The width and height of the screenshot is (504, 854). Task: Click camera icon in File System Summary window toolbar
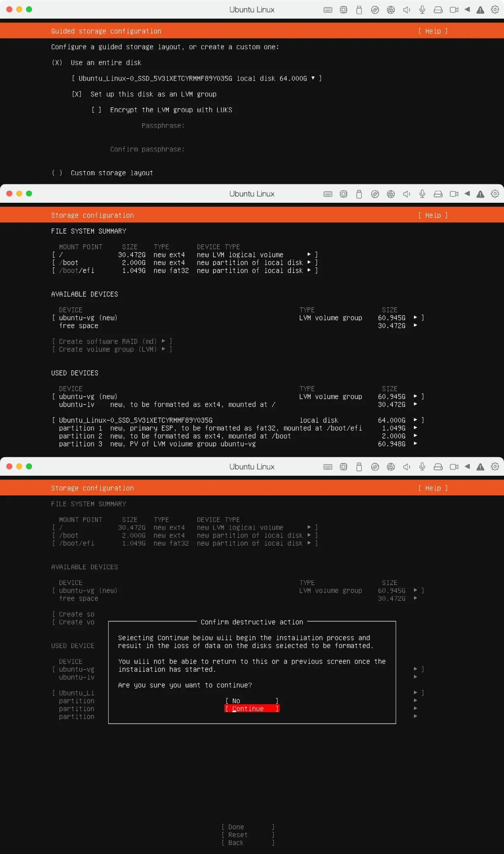pyautogui.click(x=454, y=194)
